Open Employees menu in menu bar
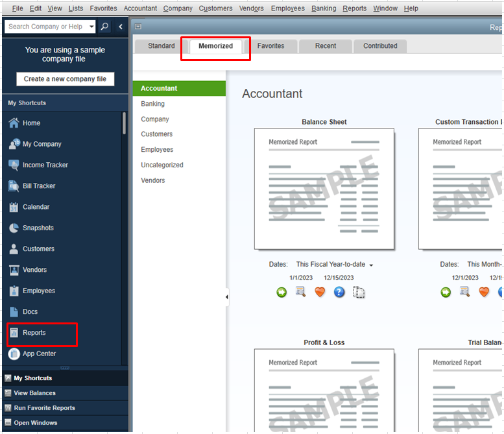This screenshot has height=434, width=504. [288, 8]
